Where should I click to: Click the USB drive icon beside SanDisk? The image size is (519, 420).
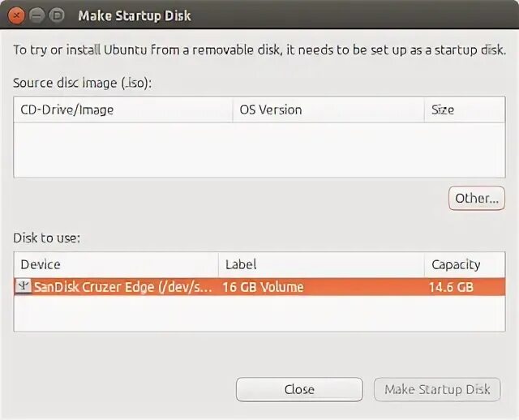(24, 287)
